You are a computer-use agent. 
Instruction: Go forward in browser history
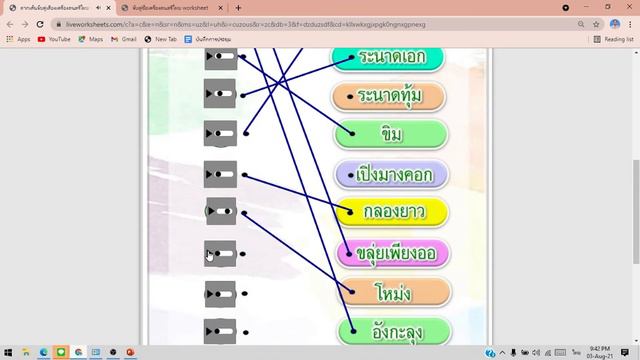coord(25,24)
